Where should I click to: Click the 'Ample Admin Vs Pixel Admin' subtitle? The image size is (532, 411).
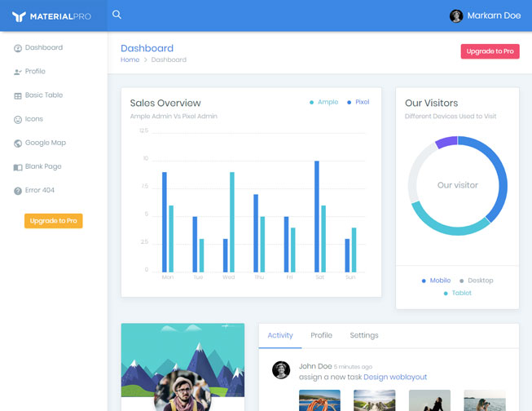174,116
